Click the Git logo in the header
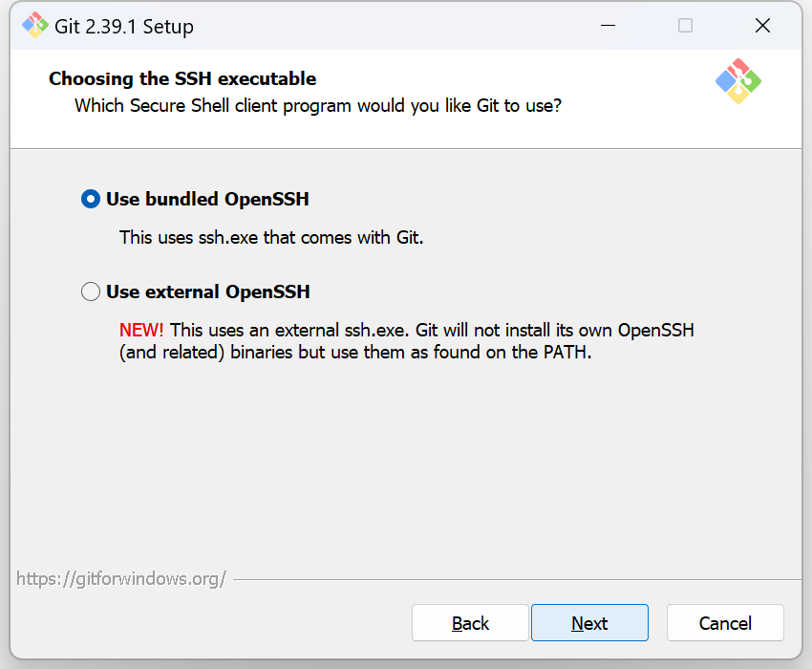812x669 pixels. 737,81
